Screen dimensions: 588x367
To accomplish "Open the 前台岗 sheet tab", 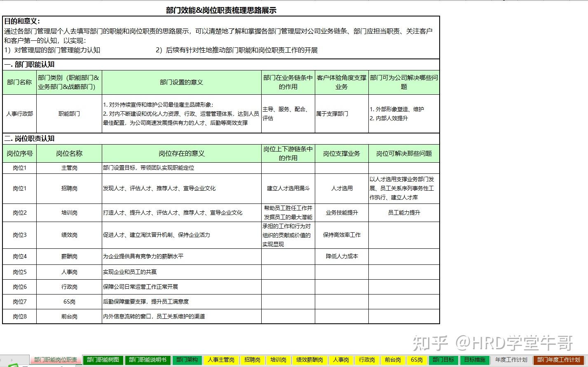I will pos(393,360).
